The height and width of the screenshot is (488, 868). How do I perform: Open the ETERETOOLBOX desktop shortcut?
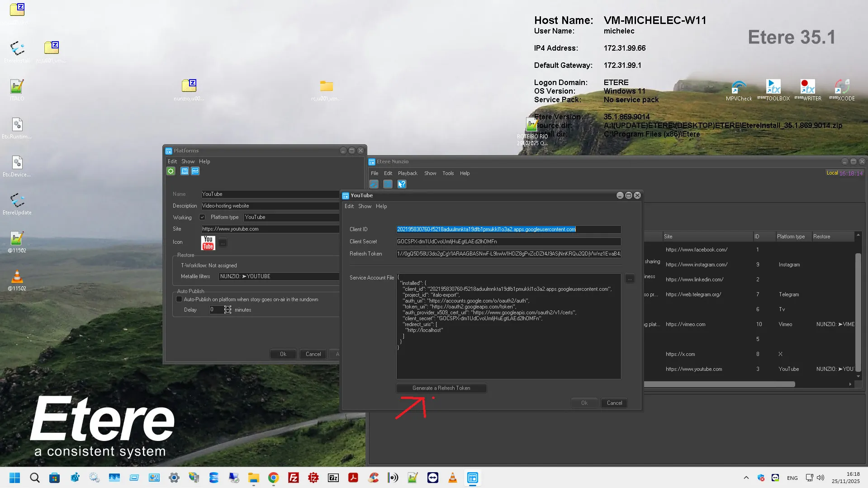tap(773, 89)
